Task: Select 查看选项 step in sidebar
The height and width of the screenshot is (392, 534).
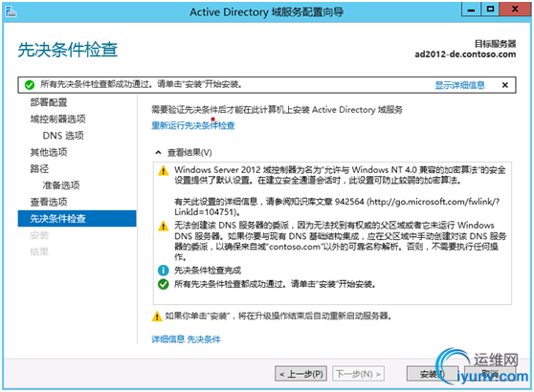Action: point(49,202)
